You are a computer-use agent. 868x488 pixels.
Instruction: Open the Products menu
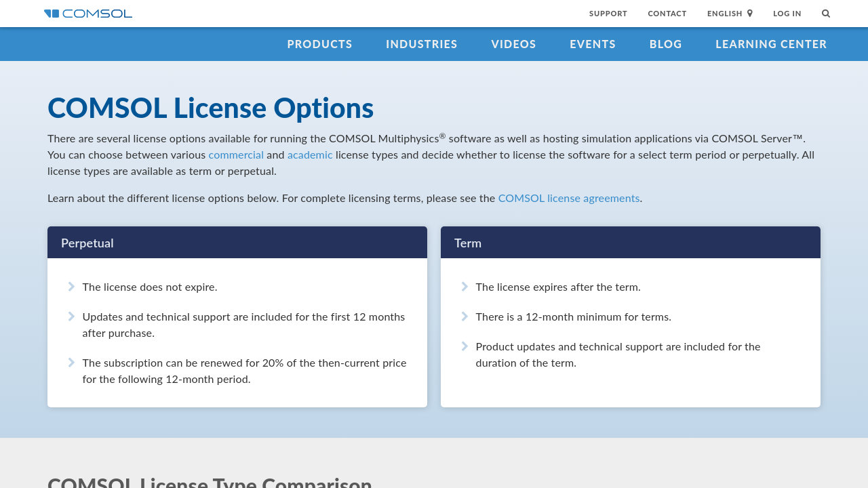point(319,44)
